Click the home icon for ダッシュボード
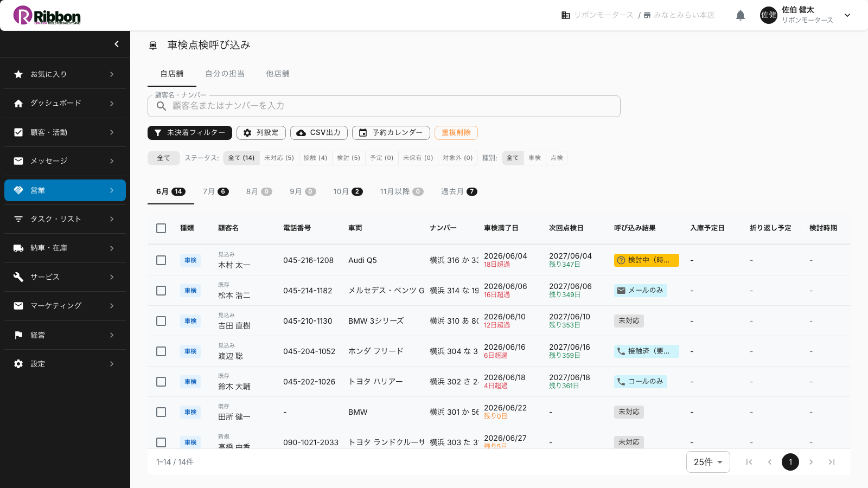 pos(18,103)
